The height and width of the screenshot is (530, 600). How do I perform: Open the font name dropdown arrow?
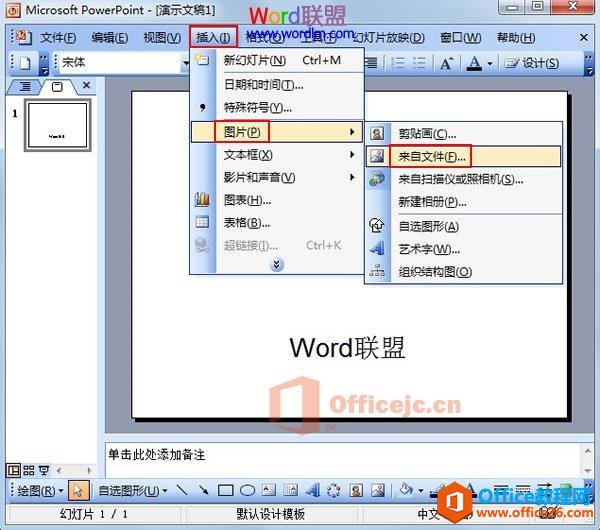tap(185, 63)
